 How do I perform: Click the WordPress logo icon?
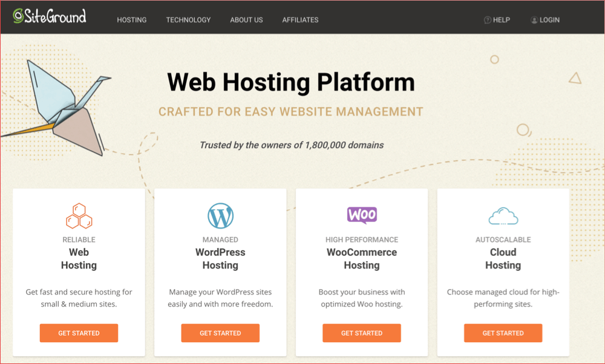[x=220, y=216]
